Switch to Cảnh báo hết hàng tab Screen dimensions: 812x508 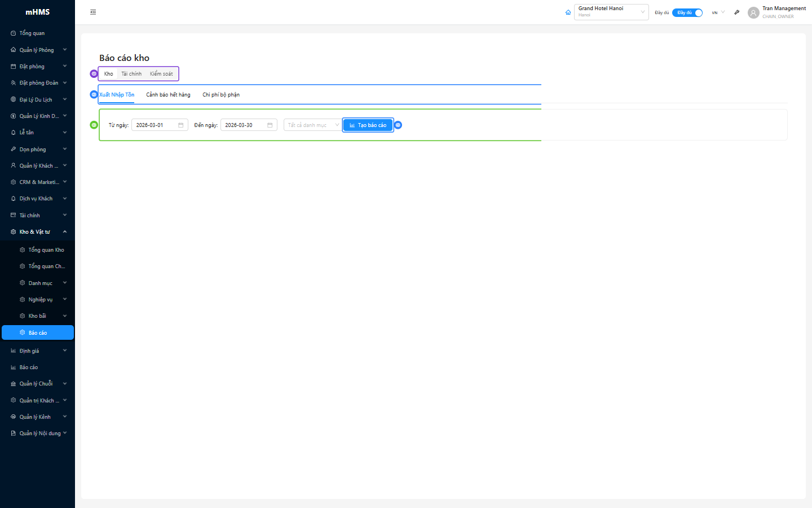(x=168, y=95)
